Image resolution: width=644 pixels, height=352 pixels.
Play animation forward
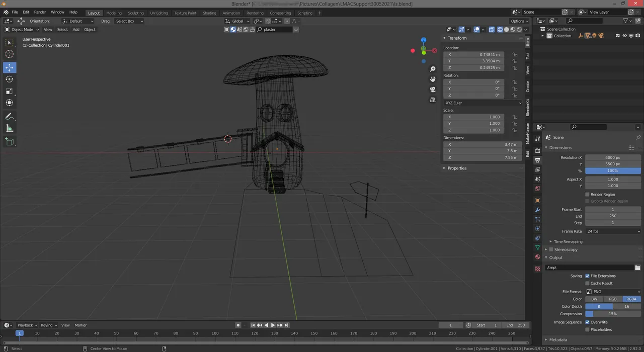273,325
